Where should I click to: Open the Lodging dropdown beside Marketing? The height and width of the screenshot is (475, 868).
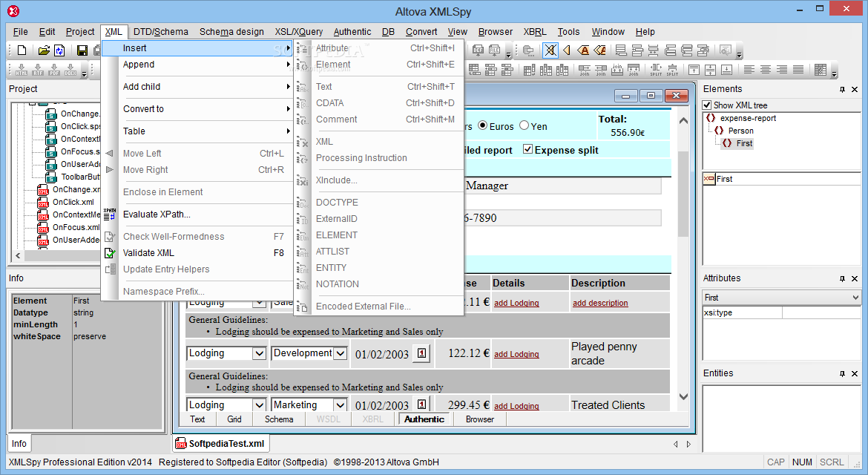(258, 405)
